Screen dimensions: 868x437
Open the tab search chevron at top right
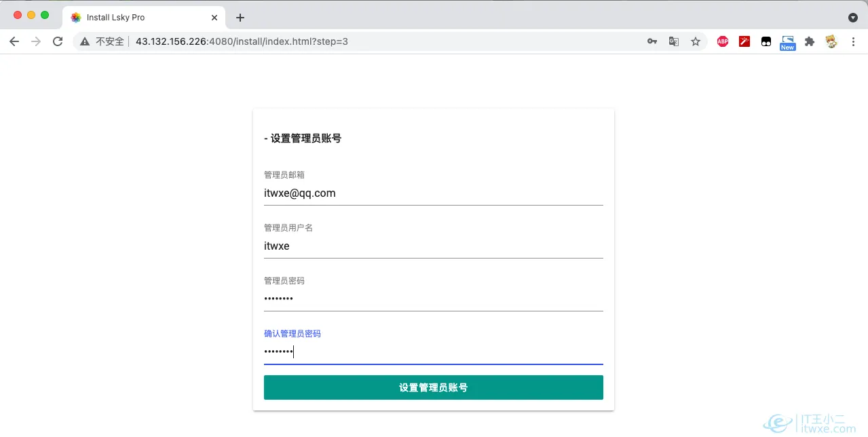(852, 17)
